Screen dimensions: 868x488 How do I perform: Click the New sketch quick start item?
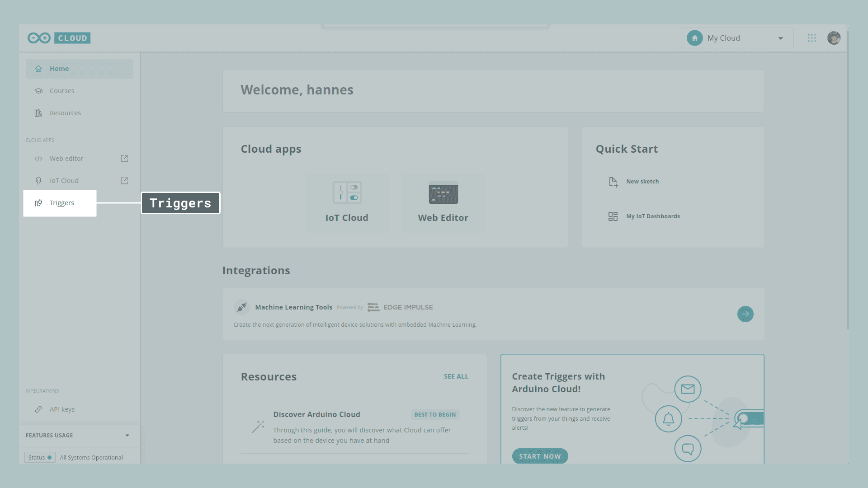[642, 182]
